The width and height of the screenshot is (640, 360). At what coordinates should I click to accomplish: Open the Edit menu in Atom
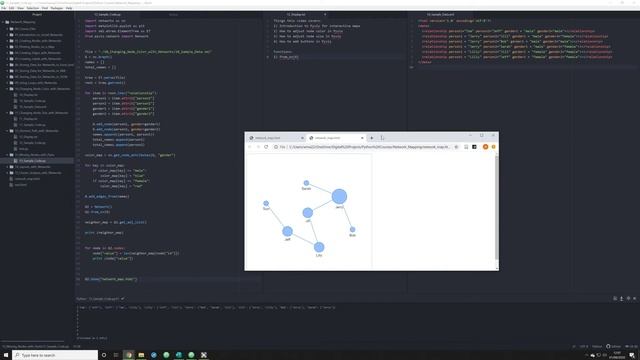coord(11,8)
